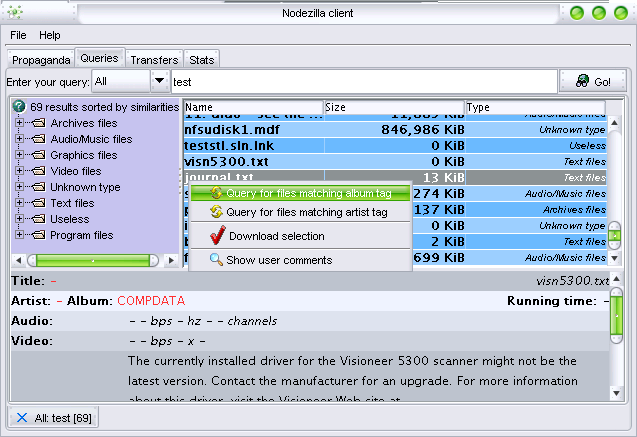Expand the Audio/Music files tree node
Viewport: 637px width, 437px height.
[20, 139]
